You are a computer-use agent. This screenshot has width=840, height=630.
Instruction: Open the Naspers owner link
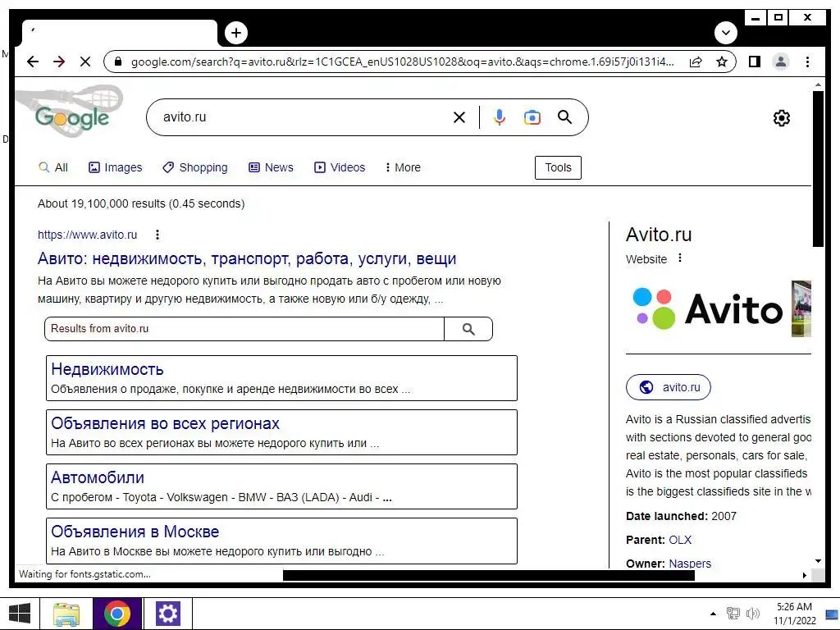point(690,564)
